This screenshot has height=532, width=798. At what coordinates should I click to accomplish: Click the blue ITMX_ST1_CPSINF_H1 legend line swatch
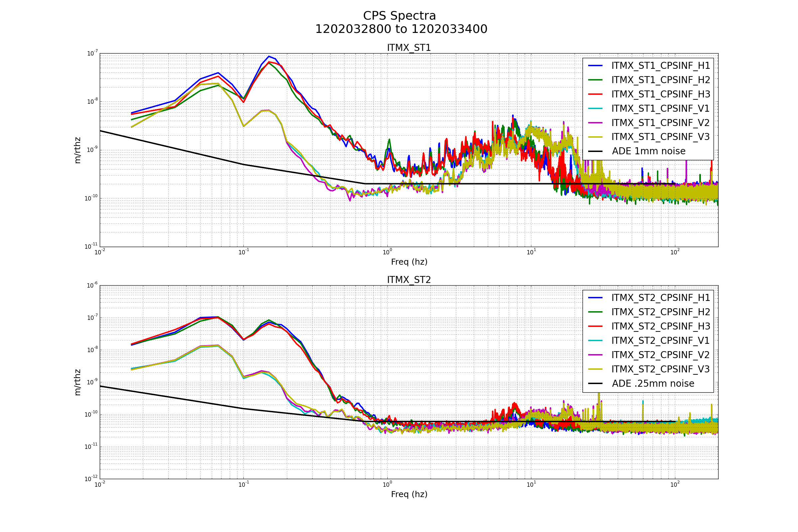pyautogui.click(x=595, y=66)
